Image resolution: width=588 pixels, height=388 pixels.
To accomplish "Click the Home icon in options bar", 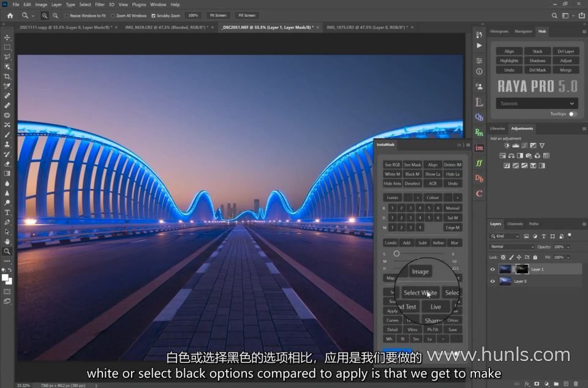I will (10, 15).
